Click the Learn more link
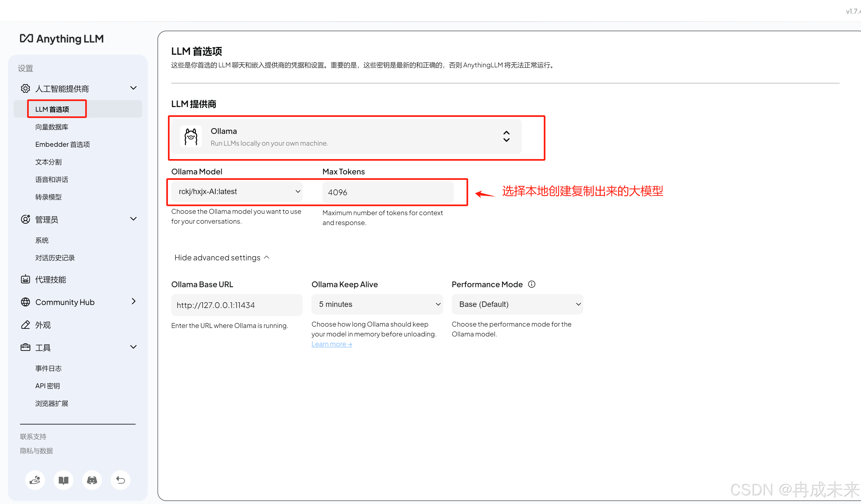The height and width of the screenshot is (504, 861). pyautogui.click(x=331, y=344)
